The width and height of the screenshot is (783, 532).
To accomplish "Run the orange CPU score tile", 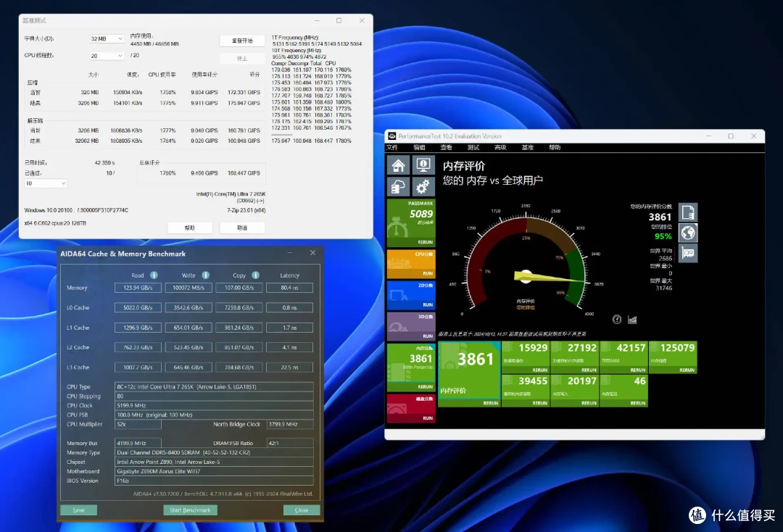I will (428, 273).
